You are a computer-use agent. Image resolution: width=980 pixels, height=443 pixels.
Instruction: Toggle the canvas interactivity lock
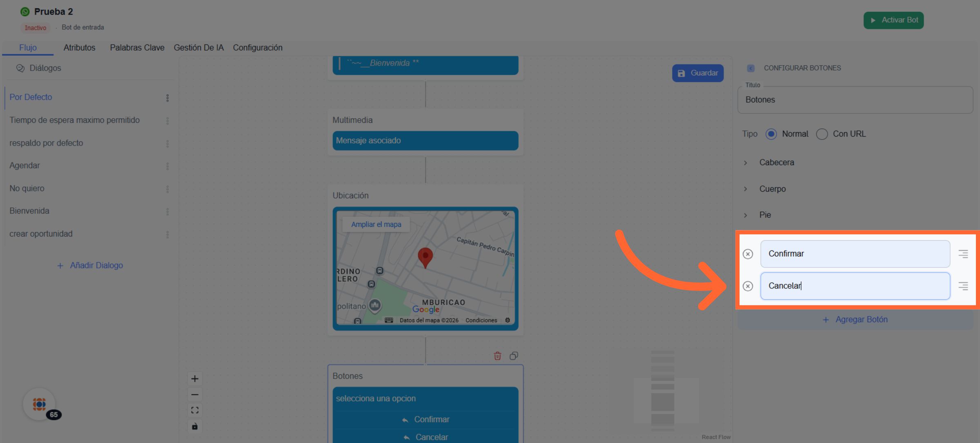195,426
